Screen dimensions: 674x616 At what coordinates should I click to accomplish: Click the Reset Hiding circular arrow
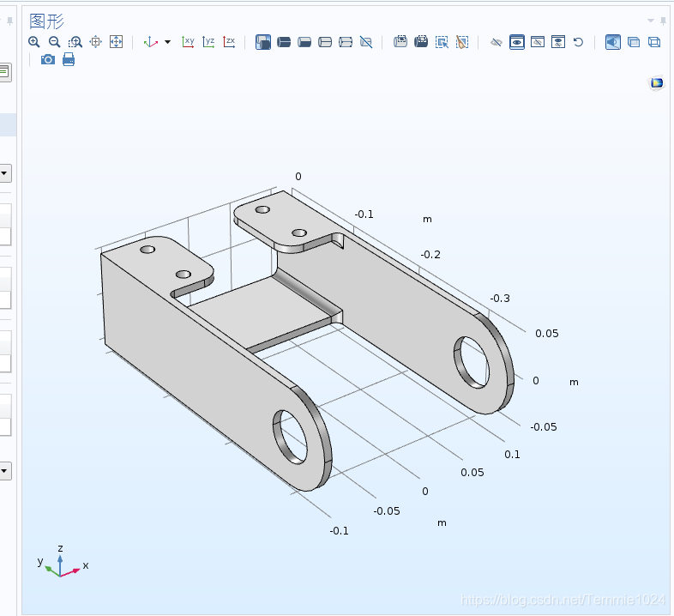(x=579, y=42)
